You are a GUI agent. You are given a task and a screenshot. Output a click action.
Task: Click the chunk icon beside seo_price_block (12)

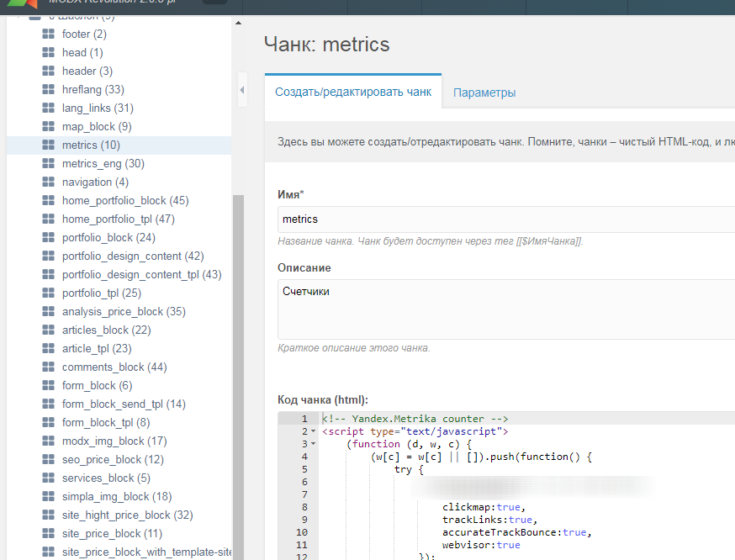(48, 460)
